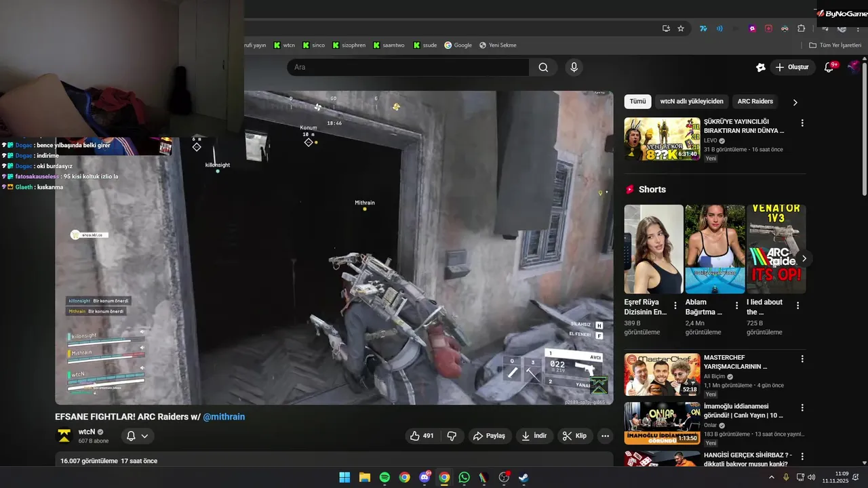Open the saamtwo bookmark

click(x=388, y=45)
